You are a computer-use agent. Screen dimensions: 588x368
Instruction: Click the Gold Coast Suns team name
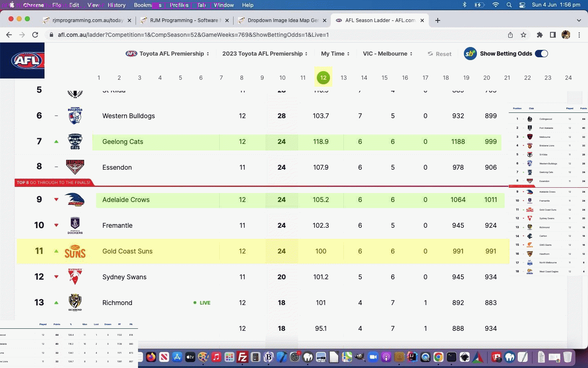click(x=127, y=251)
